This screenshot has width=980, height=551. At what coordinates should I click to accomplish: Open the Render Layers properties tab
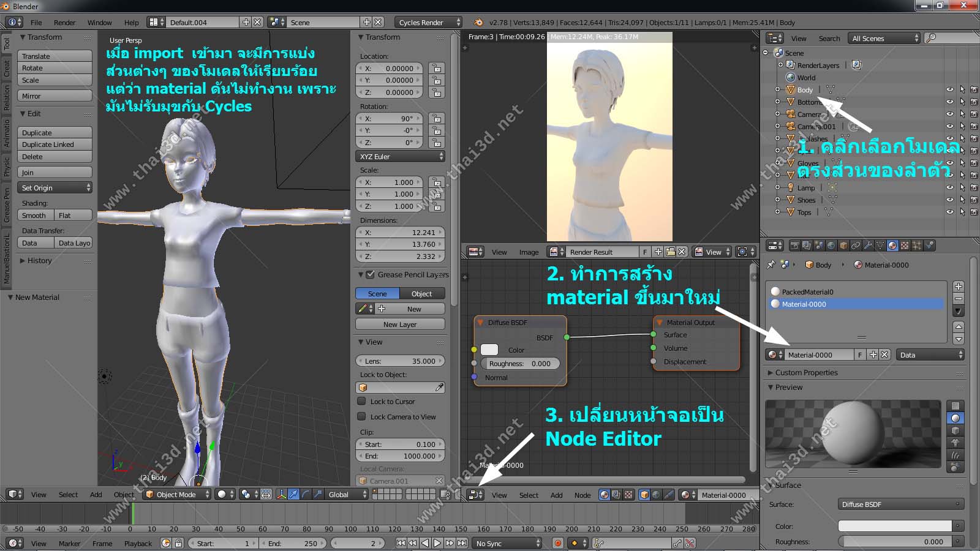coord(807,246)
